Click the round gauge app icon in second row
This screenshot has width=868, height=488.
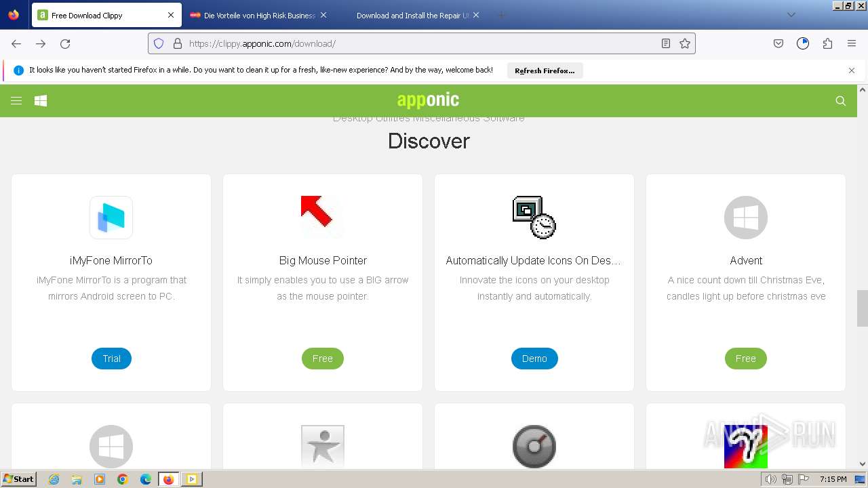coord(534,446)
